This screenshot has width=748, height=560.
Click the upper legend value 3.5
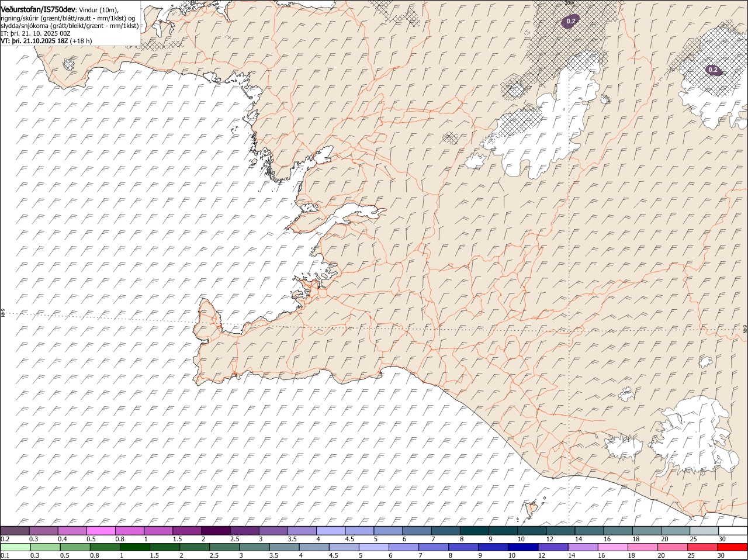coord(293,538)
